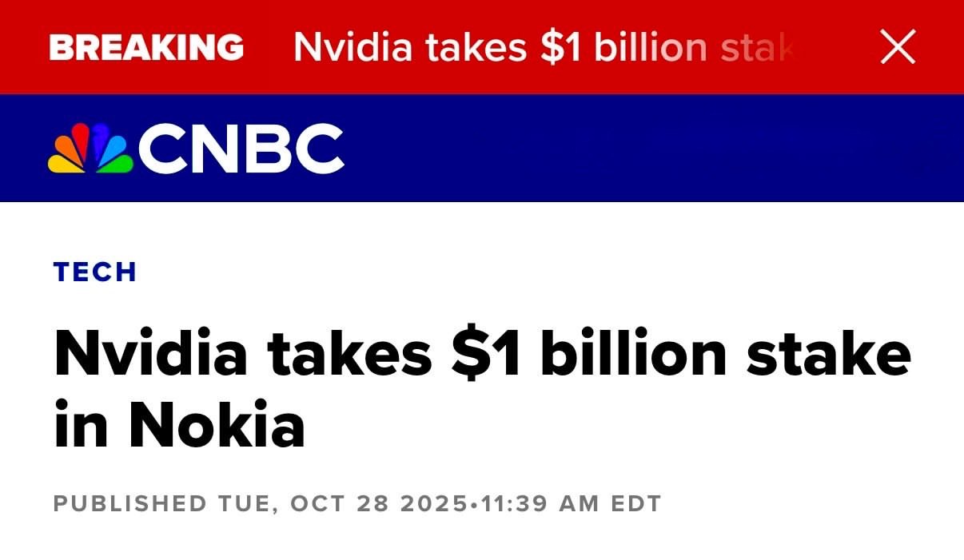
Task: Click the word billion in the black headline
Action: (633, 351)
